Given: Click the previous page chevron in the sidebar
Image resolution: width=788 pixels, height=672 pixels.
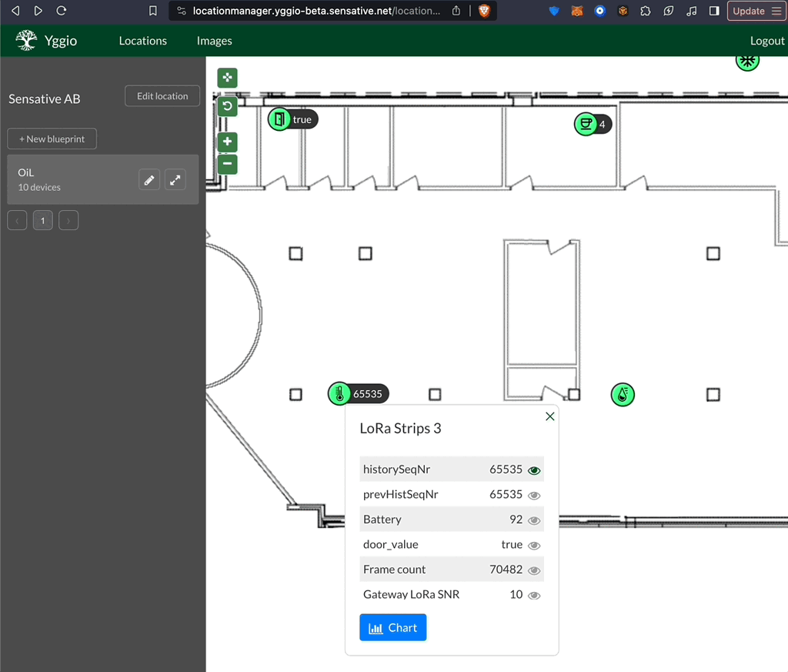Looking at the screenshot, I should pyautogui.click(x=17, y=220).
